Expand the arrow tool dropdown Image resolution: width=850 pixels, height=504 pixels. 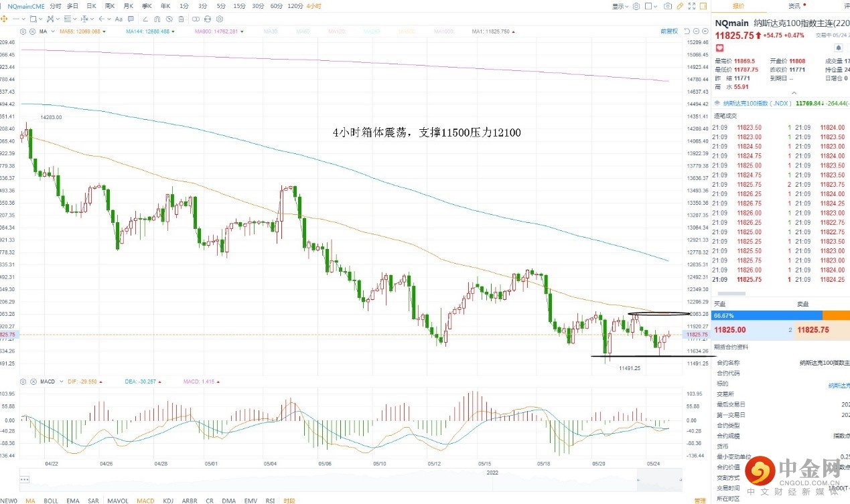tap(109, 19)
